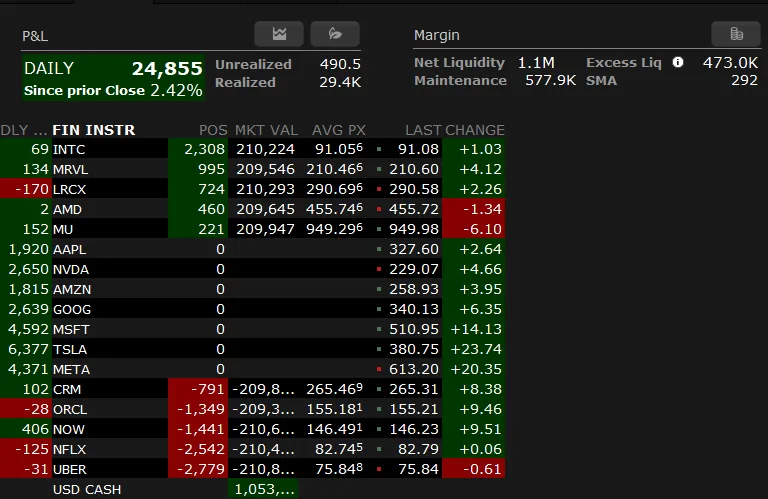
Task: Select the INTC instrument row
Action: (252, 149)
